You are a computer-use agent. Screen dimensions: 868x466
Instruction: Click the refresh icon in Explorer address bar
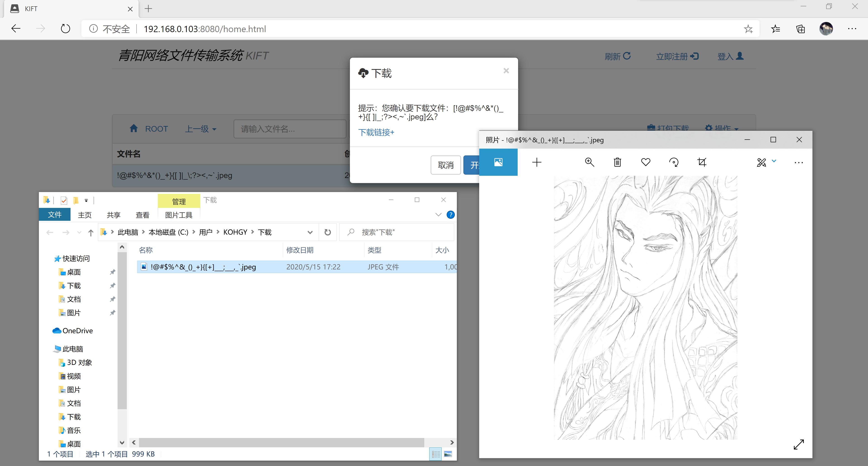[328, 232]
